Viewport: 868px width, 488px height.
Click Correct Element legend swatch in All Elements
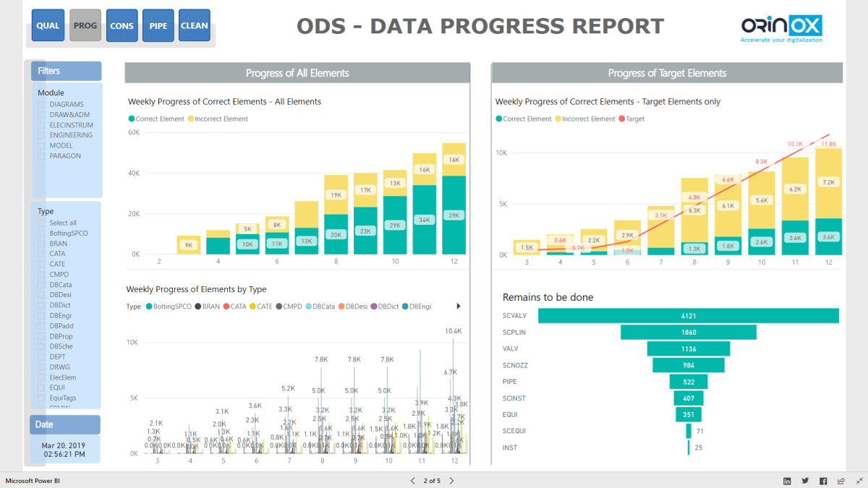pos(132,119)
